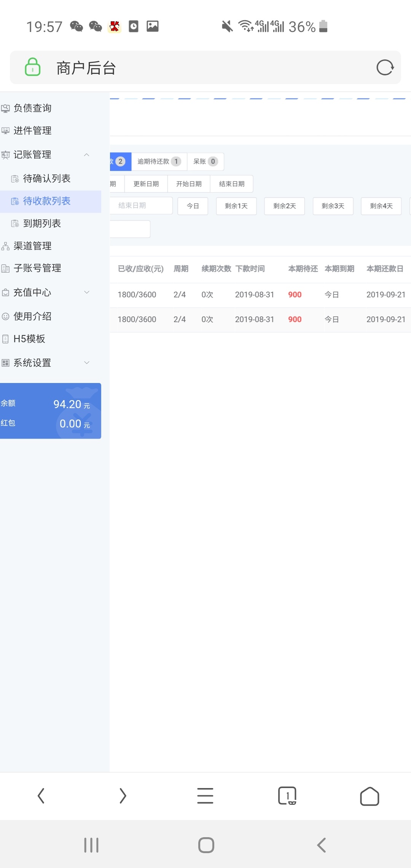Choose 开始日期 date type option
The height and width of the screenshot is (868, 411).
(x=189, y=184)
